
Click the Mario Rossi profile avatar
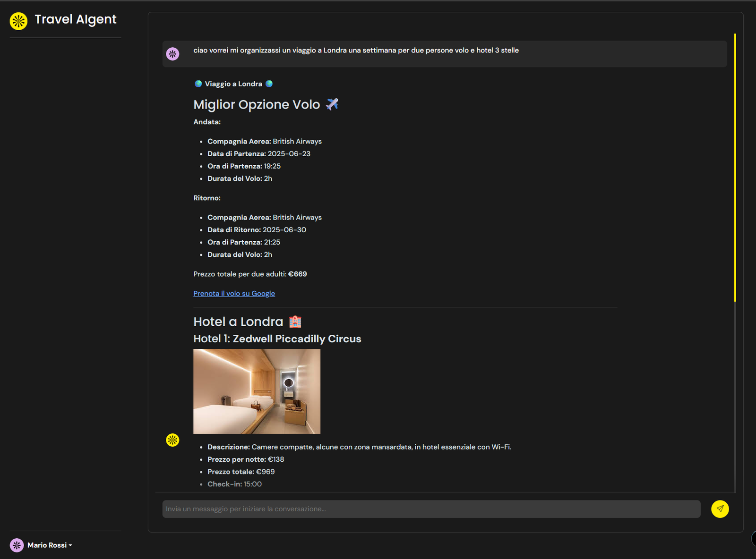[x=17, y=545]
